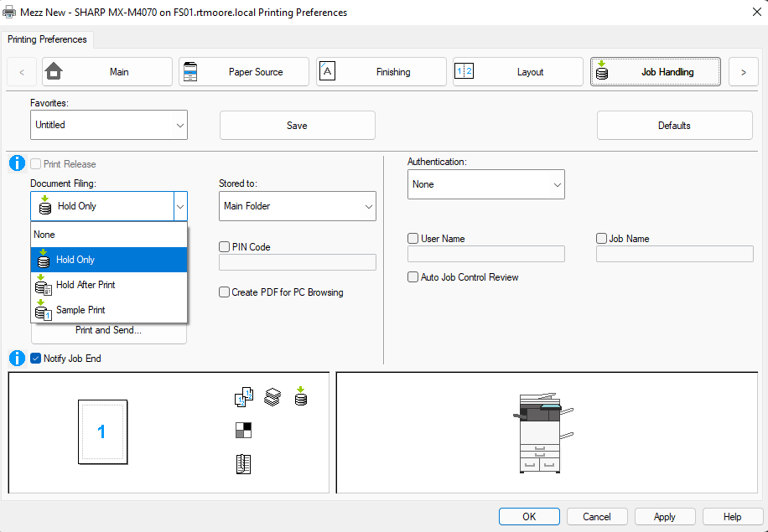Click the Job Name text field
768x532 pixels.
[x=674, y=254]
